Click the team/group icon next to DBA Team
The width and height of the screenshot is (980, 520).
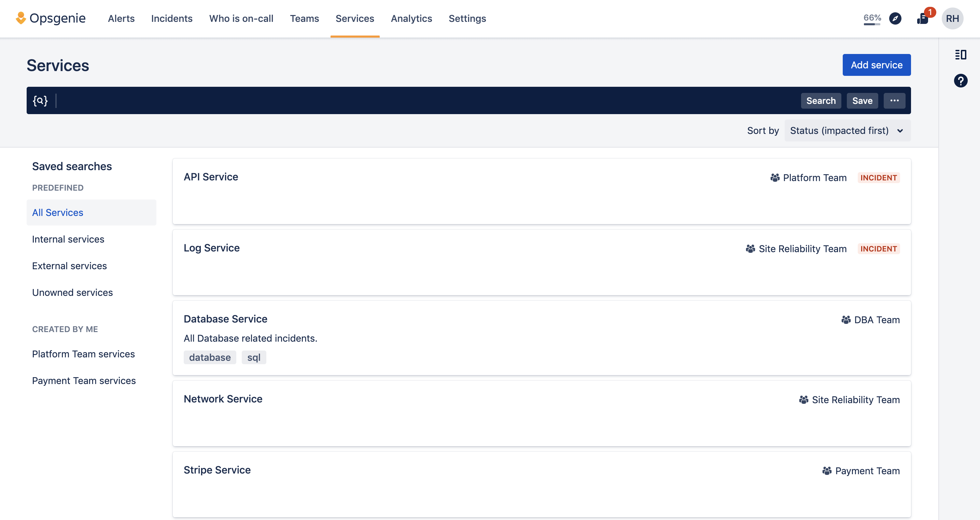click(x=844, y=320)
